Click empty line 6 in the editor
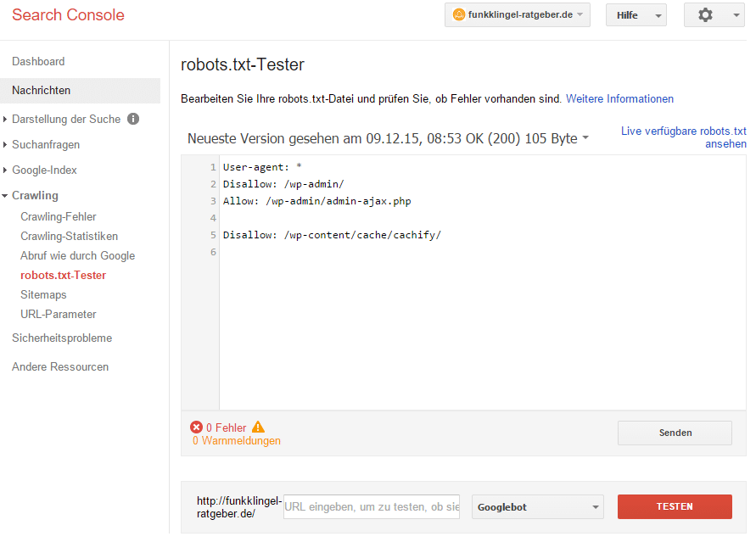 482,252
